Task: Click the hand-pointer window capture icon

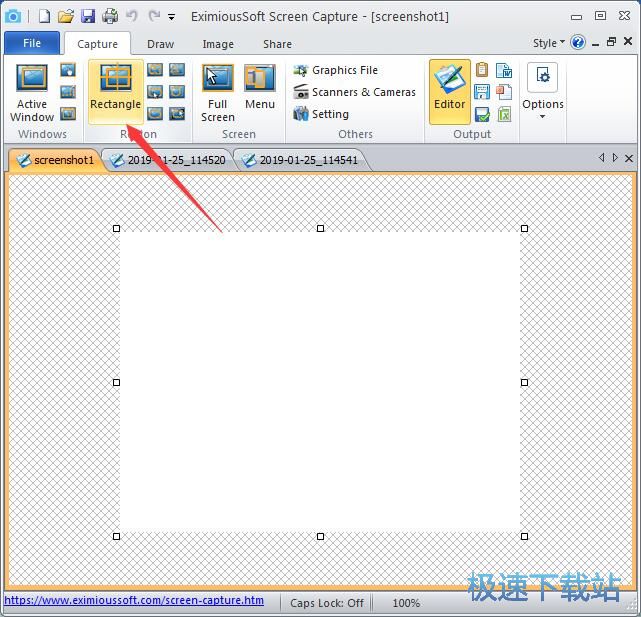Action: (68, 70)
